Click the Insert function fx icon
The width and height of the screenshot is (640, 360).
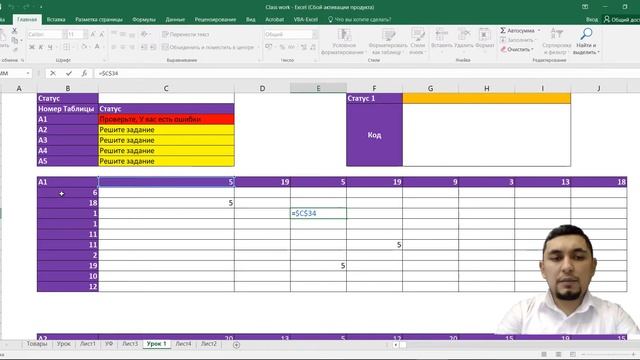coord(84,73)
